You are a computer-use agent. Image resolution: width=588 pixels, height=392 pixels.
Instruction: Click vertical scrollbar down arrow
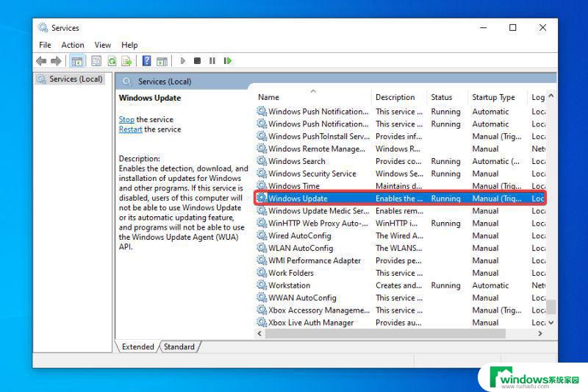[551, 323]
